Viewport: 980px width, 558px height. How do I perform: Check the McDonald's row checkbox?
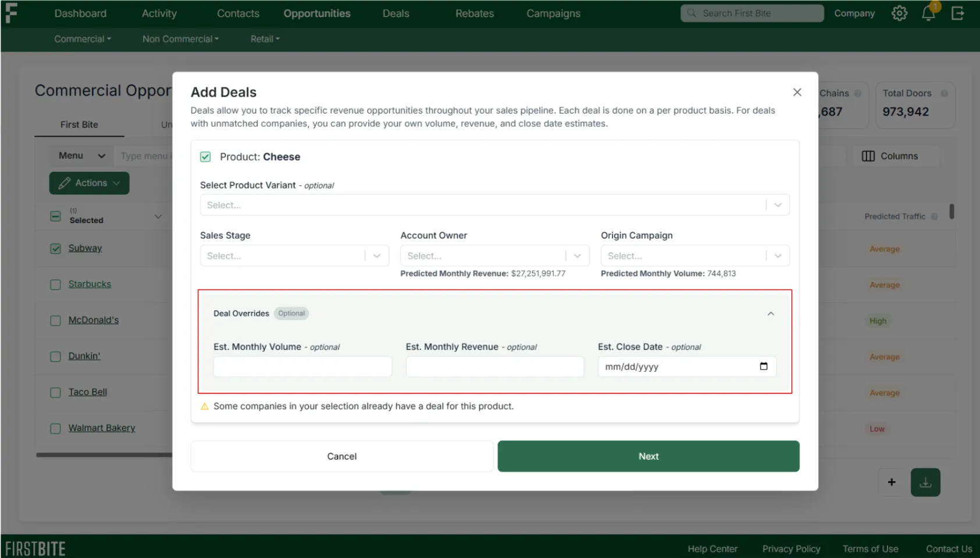click(55, 321)
